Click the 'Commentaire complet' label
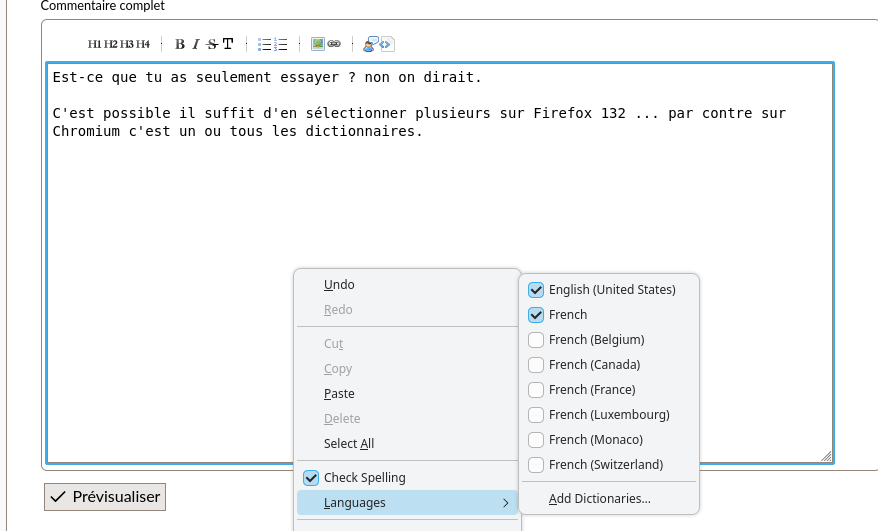The image size is (878, 531). 102,6
